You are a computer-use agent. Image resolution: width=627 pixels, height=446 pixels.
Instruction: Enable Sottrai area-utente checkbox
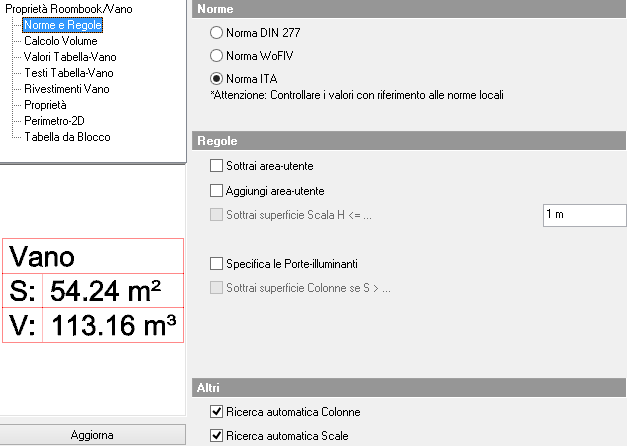pos(216,166)
